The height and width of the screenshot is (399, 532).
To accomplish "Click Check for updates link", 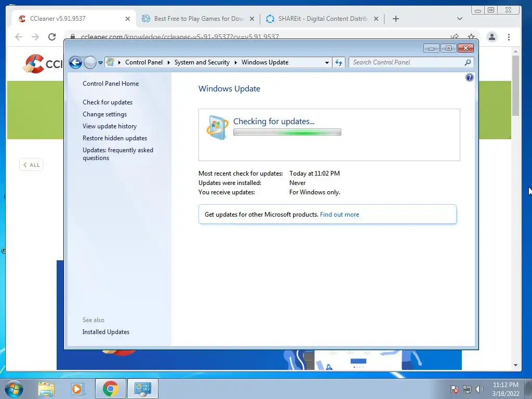I will [108, 102].
